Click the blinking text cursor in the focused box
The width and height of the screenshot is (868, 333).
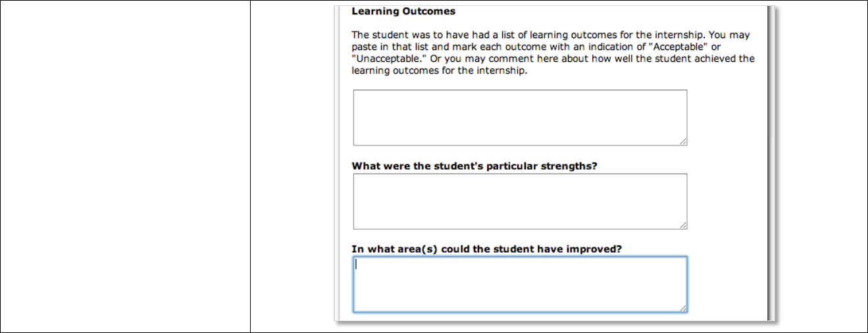[356, 265]
